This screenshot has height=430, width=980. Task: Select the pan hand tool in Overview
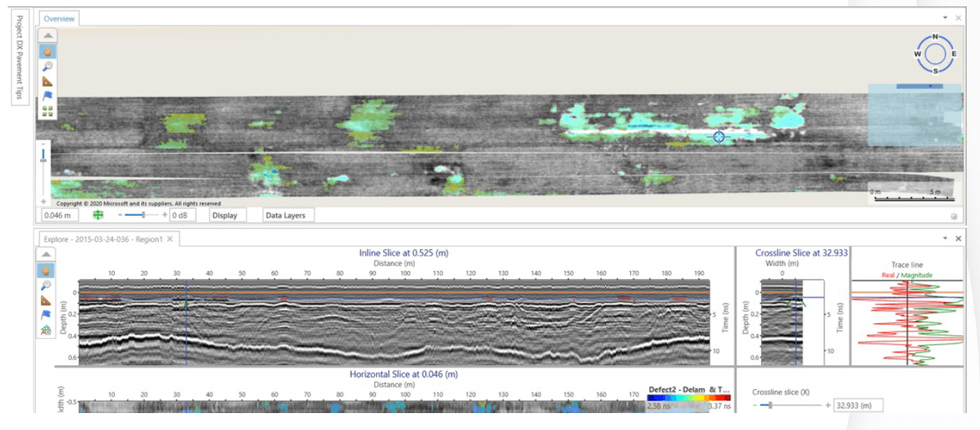coord(47,52)
